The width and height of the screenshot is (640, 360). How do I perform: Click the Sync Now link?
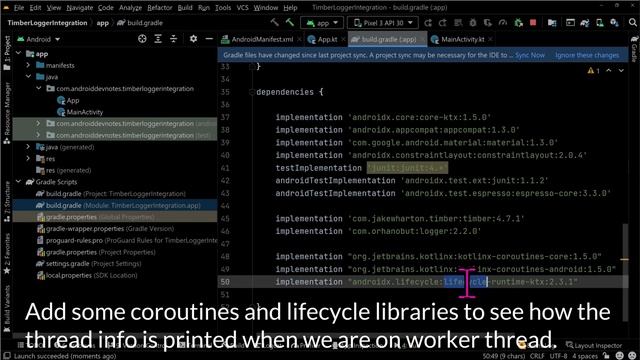pyautogui.click(x=530, y=55)
